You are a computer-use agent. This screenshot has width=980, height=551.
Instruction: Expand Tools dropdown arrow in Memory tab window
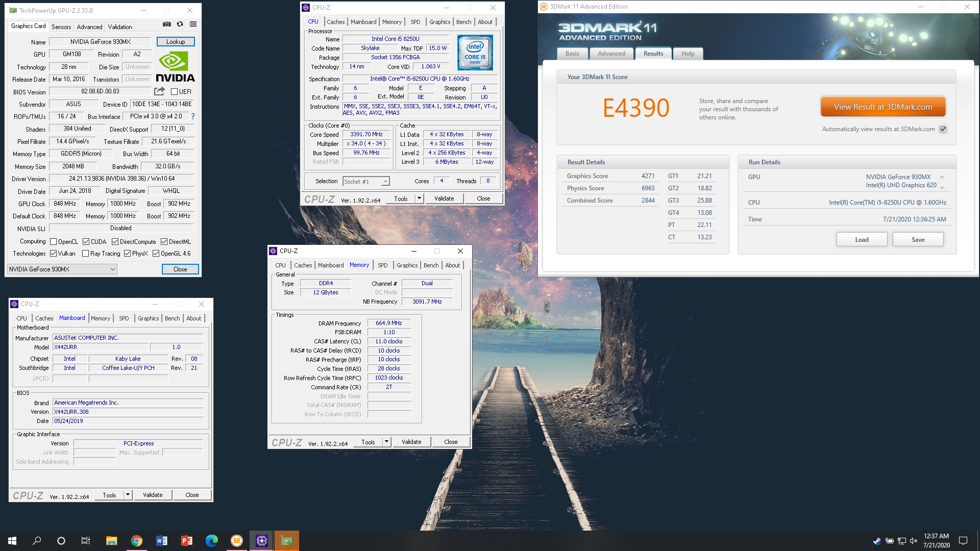click(386, 442)
